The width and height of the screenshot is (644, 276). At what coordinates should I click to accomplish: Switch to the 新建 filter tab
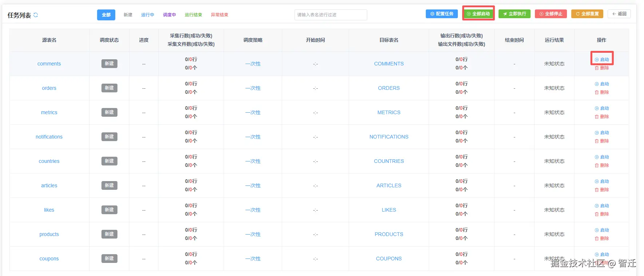click(x=128, y=15)
